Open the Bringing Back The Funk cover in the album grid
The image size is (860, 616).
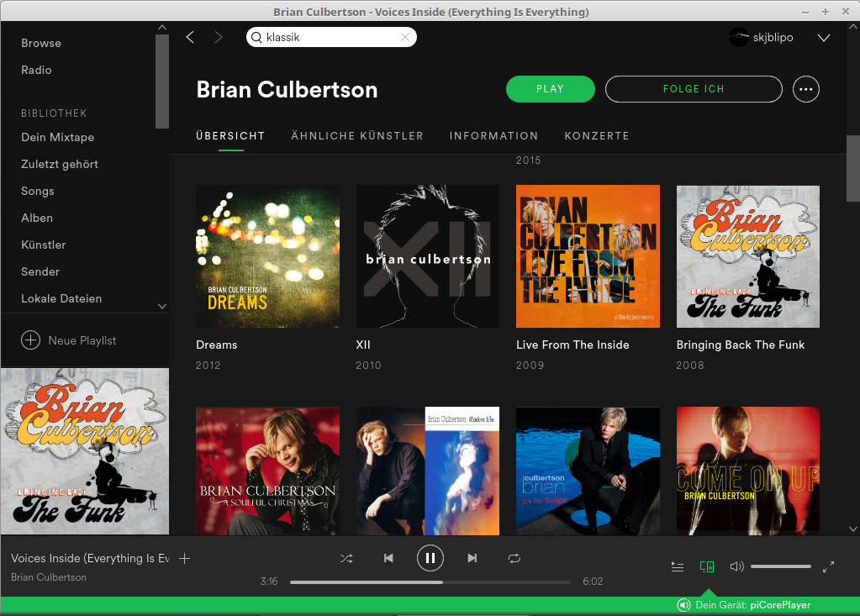pyautogui.click(x=748, y=256)
